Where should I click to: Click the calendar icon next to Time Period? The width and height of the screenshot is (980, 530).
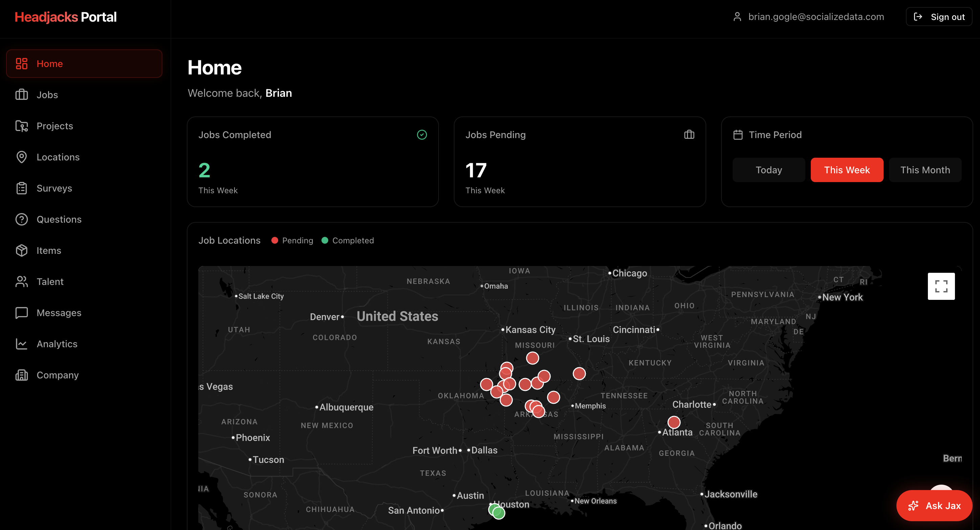pos(738,135)
